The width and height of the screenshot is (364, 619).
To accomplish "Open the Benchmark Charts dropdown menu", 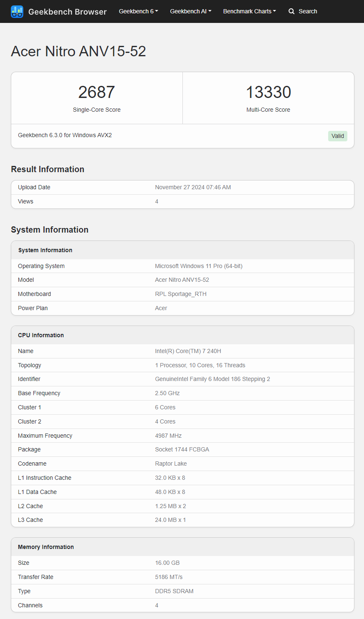I will click(249, 12).
